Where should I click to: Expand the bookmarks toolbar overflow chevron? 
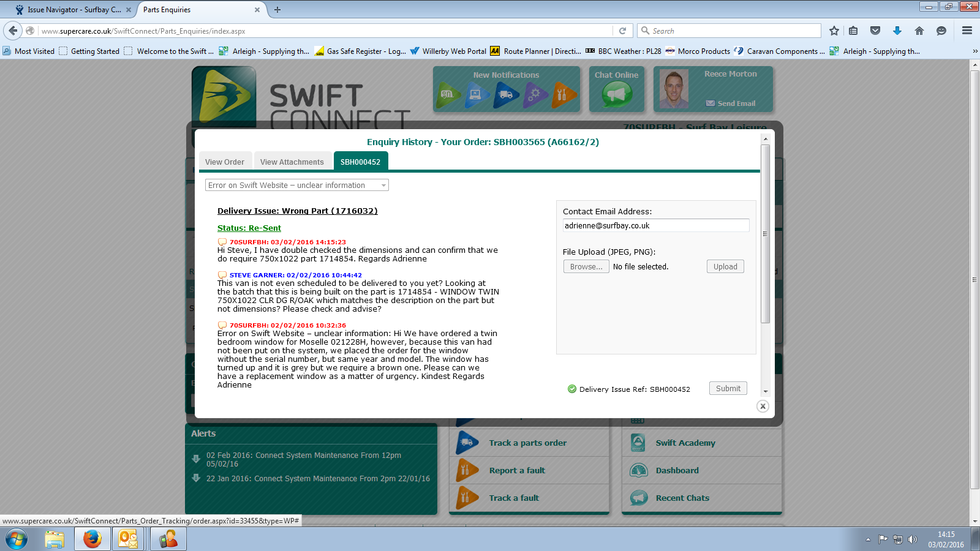click(x=974, y=51)
